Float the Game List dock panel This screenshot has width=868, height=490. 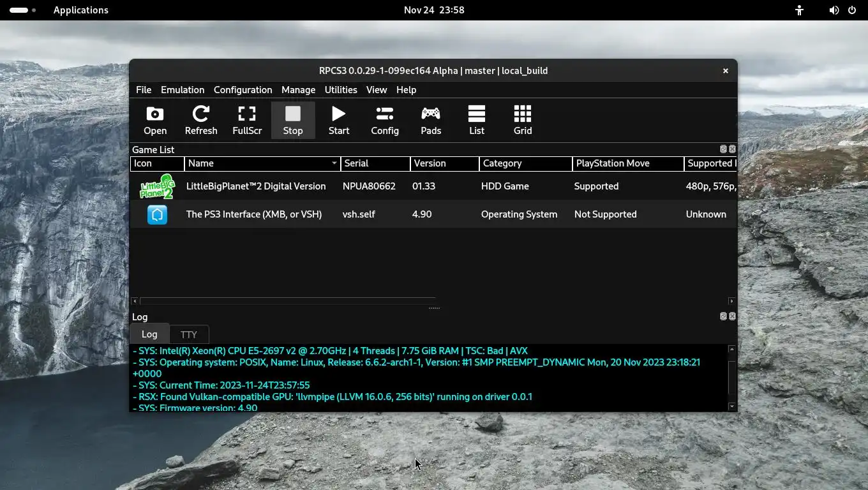(723, 149)
